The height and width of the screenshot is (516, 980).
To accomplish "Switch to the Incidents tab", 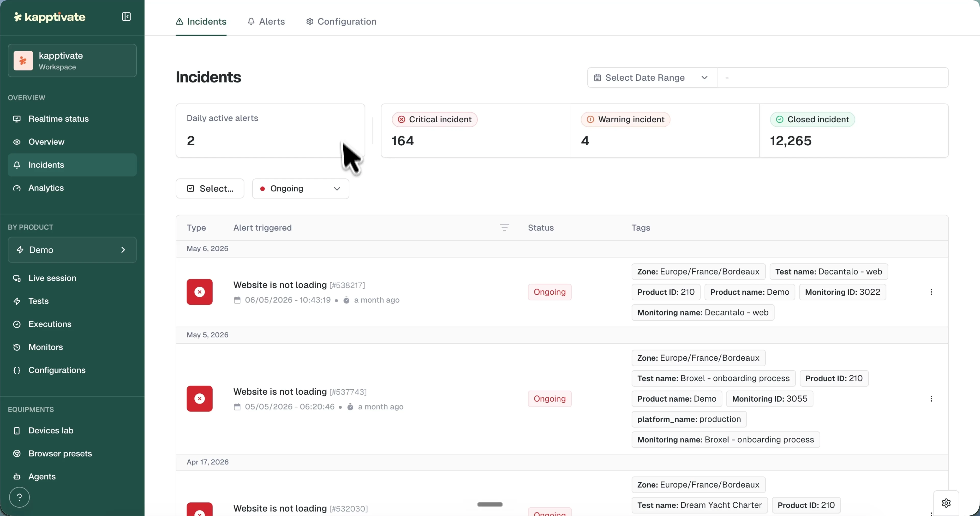I will click(x=201, y=22).
